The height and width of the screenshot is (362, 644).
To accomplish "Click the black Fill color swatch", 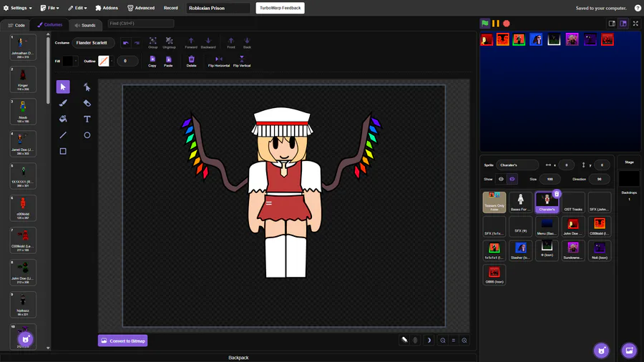I will click(x=68, y=61).
